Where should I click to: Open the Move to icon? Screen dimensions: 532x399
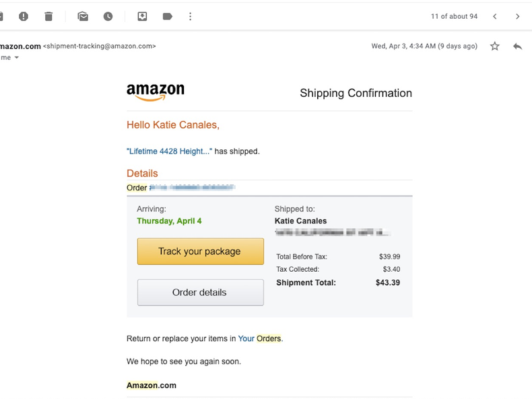[x=142, y=16]
